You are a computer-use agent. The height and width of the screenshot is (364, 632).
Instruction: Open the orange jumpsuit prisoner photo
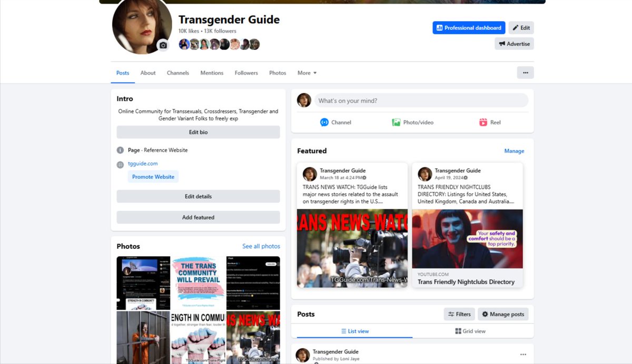(x=143, y=337)
